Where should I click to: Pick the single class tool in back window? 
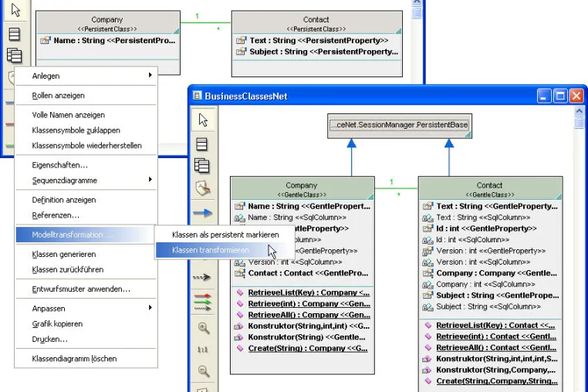14,34
